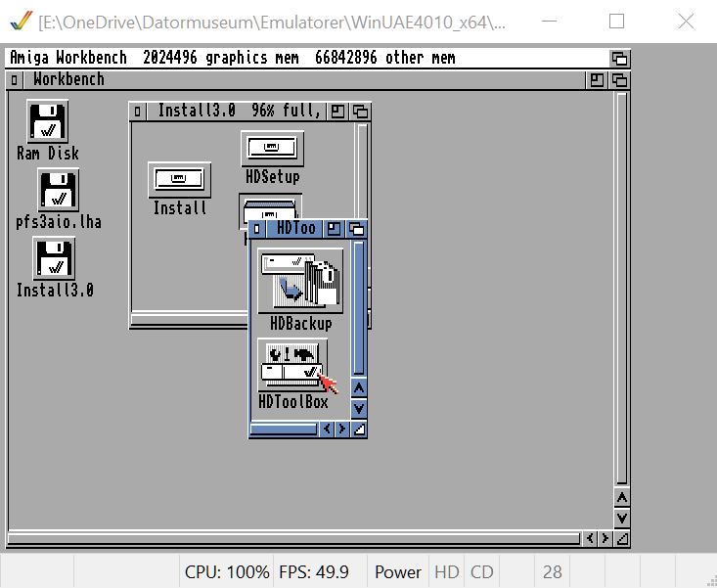Minimize the WinUAE emulator window
717x588 pixels.
click(x=549, y=21)
